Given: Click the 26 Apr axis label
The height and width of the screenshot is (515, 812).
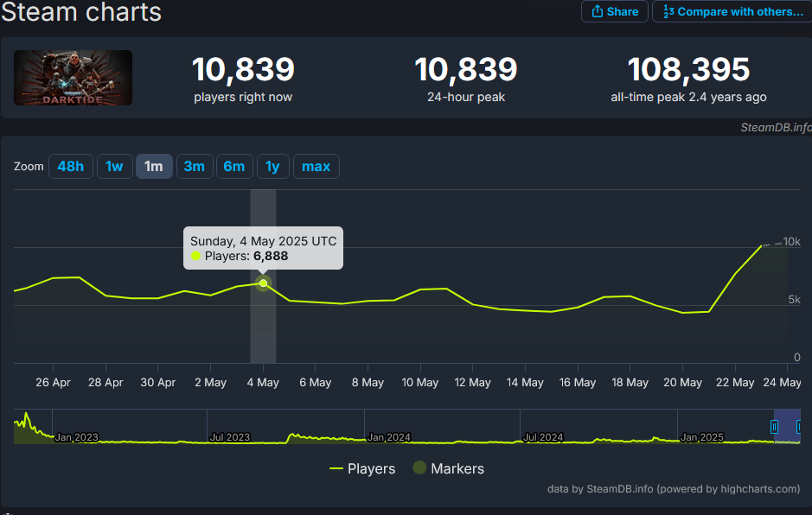Looking at the screenshot, I should pyautogui.click(x=53, y=383).
